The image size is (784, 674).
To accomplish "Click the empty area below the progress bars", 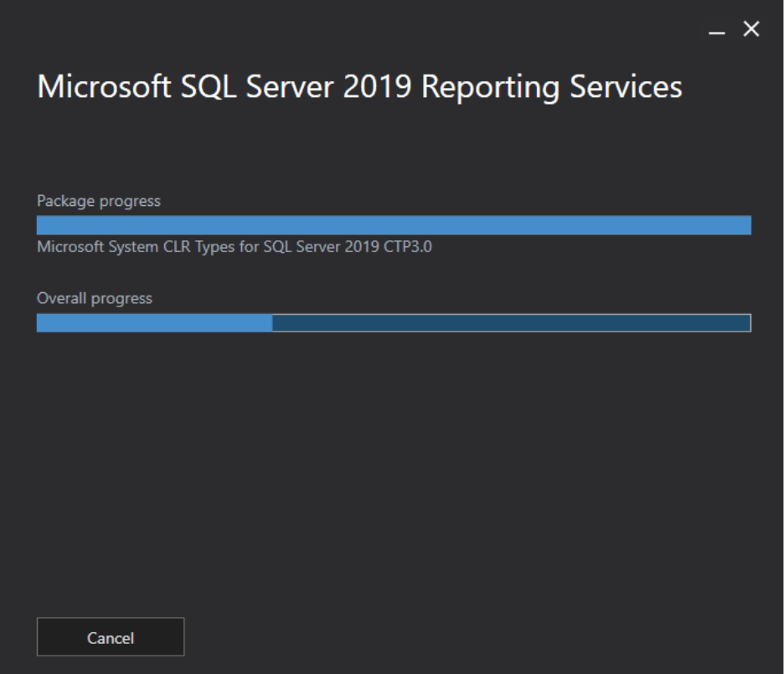I will (392, 460).
